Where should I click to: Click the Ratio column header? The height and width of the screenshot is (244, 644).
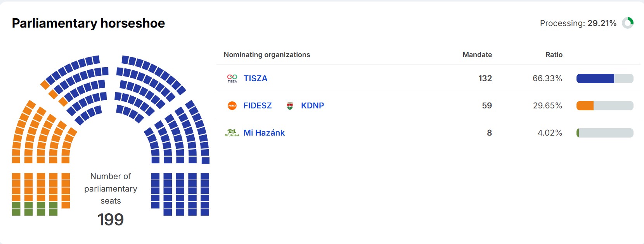click(554, 55)
